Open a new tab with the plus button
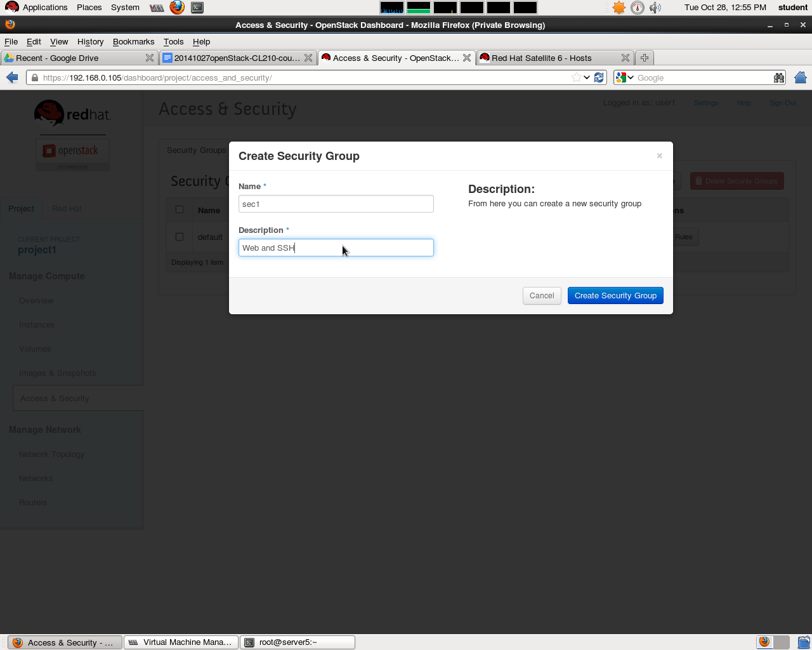 coord(645,58)
